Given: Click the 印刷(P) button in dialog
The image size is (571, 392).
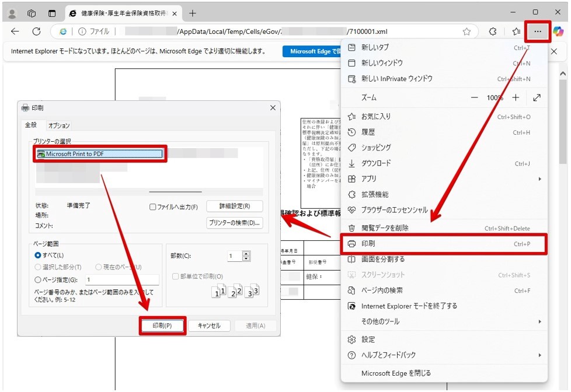Looking at the screenshot, I should tap(162, 325).
